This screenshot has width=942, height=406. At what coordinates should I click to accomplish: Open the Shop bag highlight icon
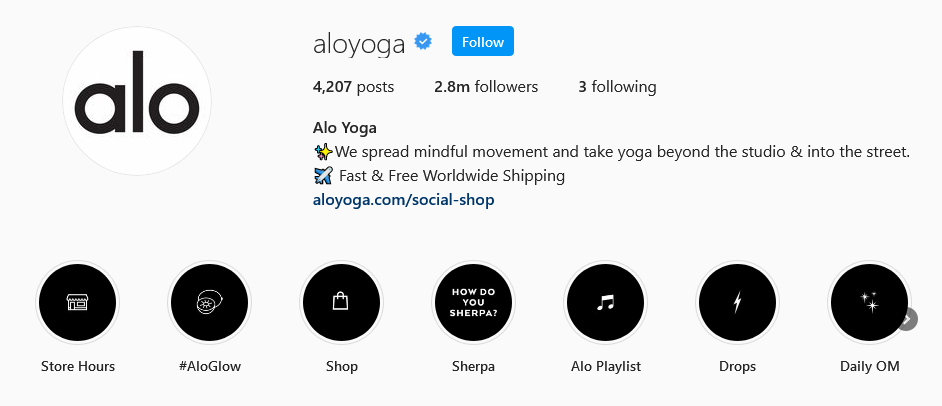[x=341, y=302]
